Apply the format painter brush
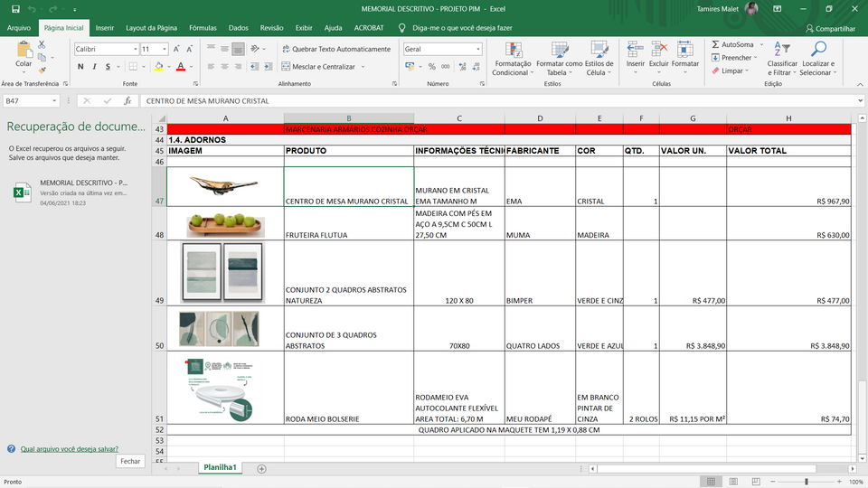Screen dimensions: 868x488 coord(42,70)
